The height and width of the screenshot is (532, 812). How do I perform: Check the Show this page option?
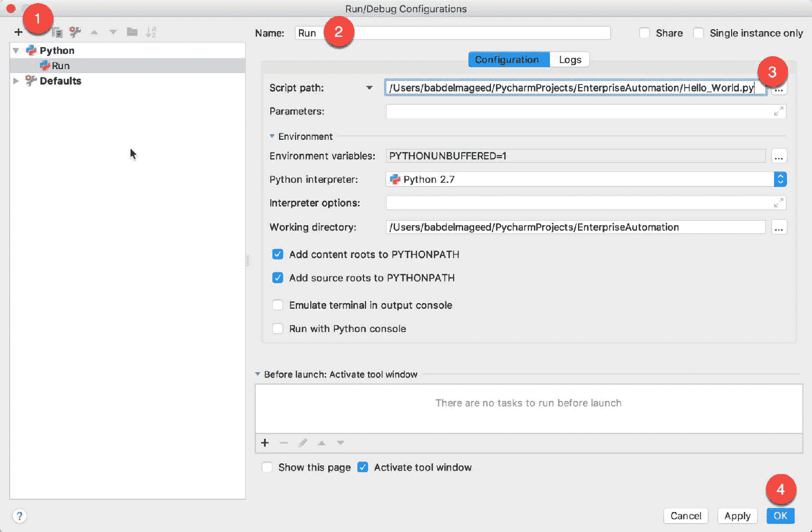tap(267, 467)
